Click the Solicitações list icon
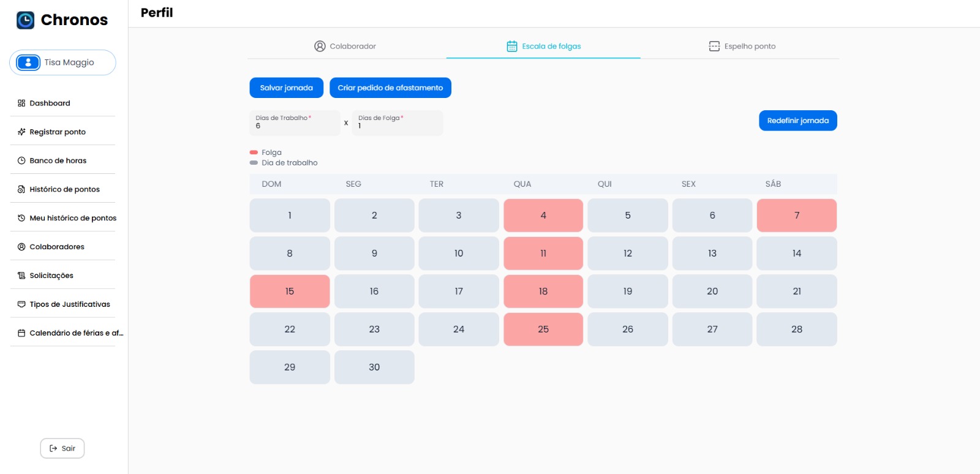 pyautogui.click(x=21, y=276)
